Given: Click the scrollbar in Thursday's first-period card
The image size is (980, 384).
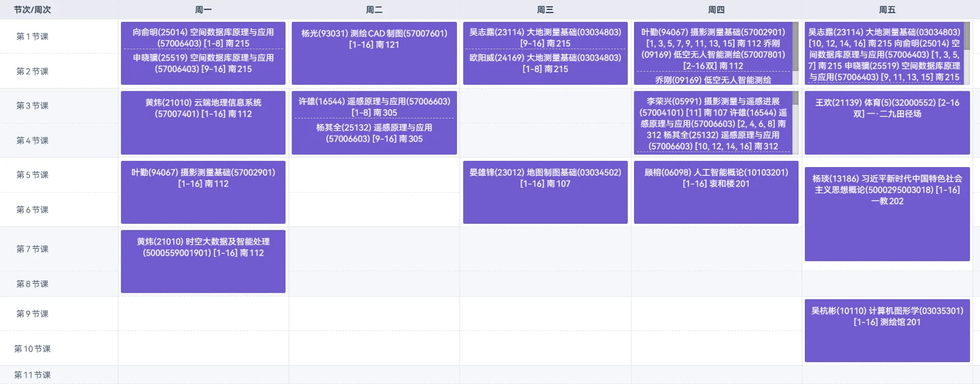Looking at the screenshot, I should 795,53.
